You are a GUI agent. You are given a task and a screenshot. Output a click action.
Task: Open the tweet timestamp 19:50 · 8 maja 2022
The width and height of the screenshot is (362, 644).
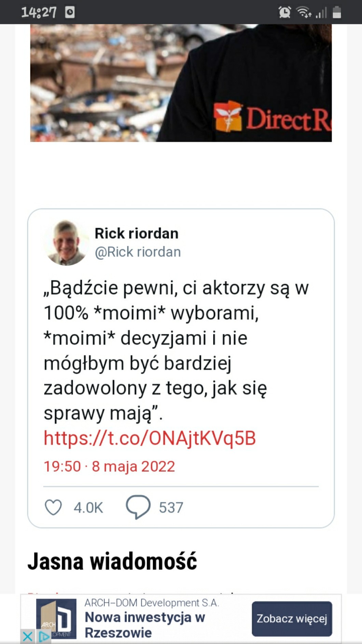(109, 466)
